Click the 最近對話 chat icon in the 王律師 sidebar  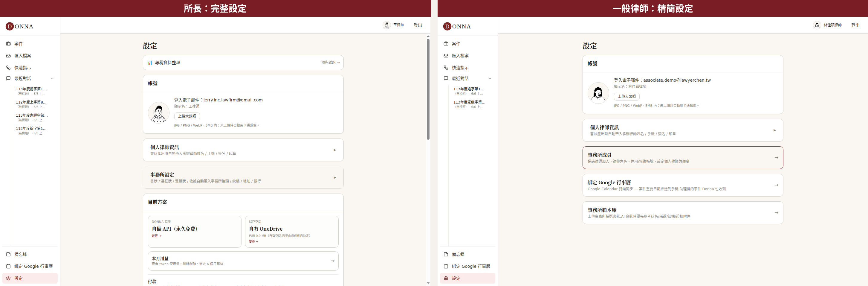[x=8, y=79]
